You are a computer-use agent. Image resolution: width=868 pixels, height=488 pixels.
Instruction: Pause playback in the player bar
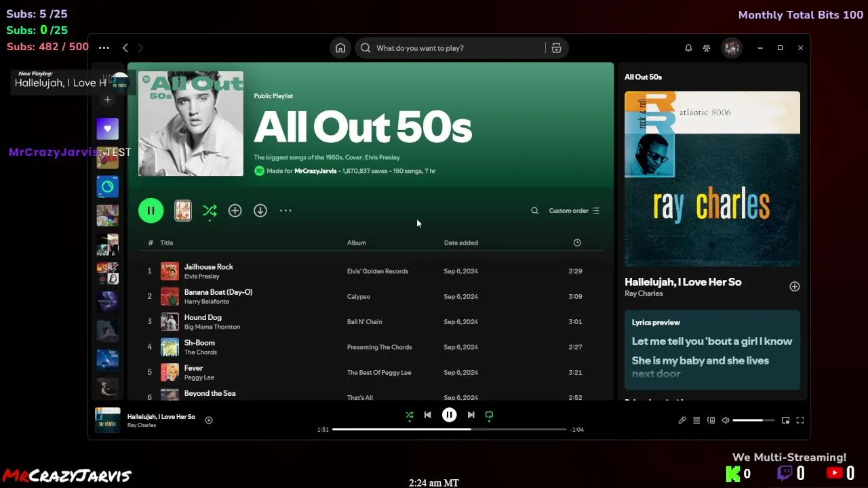click(x=449, y=415)
